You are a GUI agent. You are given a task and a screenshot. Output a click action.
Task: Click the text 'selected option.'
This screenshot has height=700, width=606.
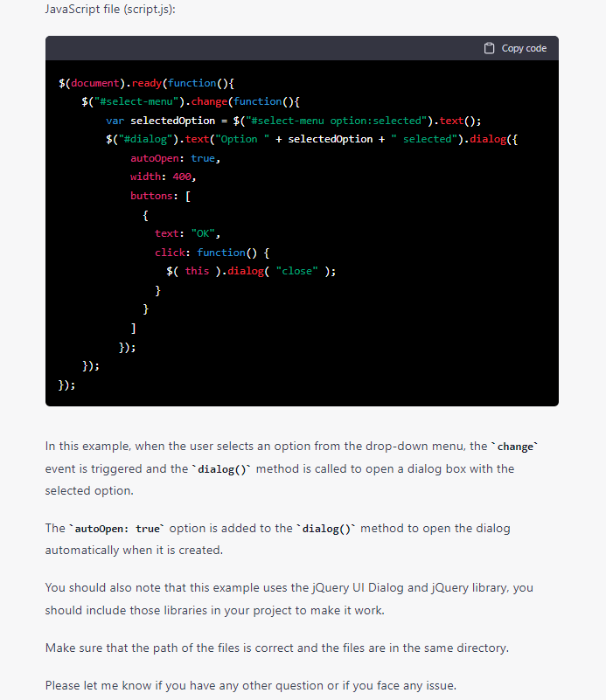coord(89,490)
